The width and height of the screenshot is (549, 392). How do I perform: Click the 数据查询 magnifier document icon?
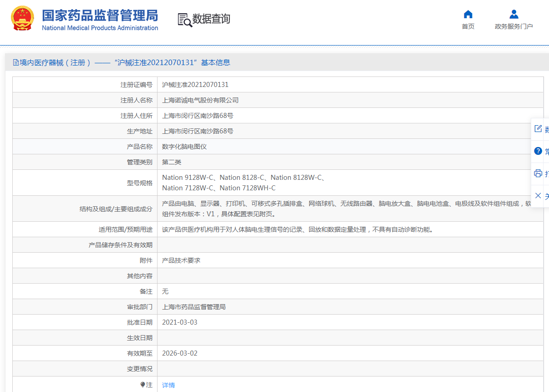coord(184,20)
